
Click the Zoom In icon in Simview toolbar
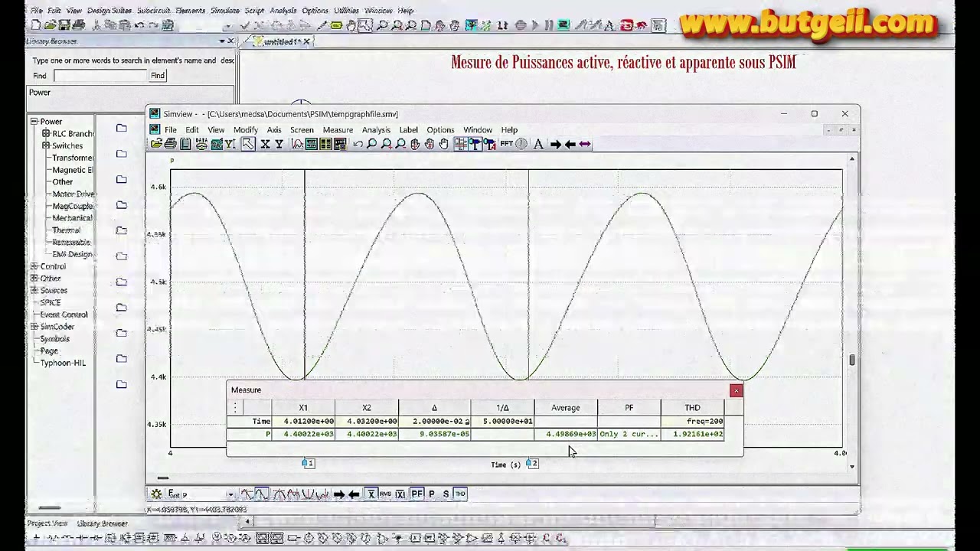click(x=386, y=144)
